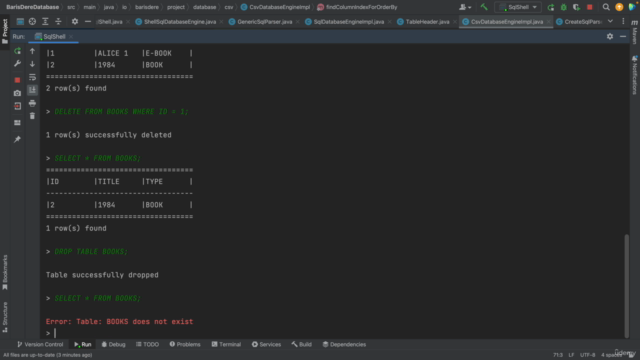Open project view gear options
The height and width of the screenshot is (360, 640).
(x=75, y=21)
